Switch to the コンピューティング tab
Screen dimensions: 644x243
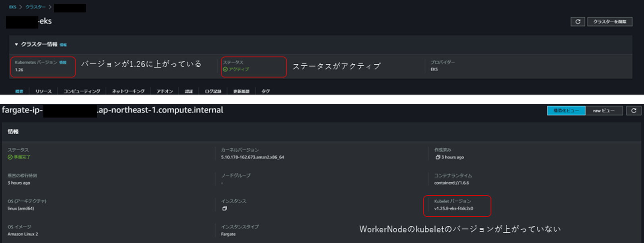click(x=82, y=92)
